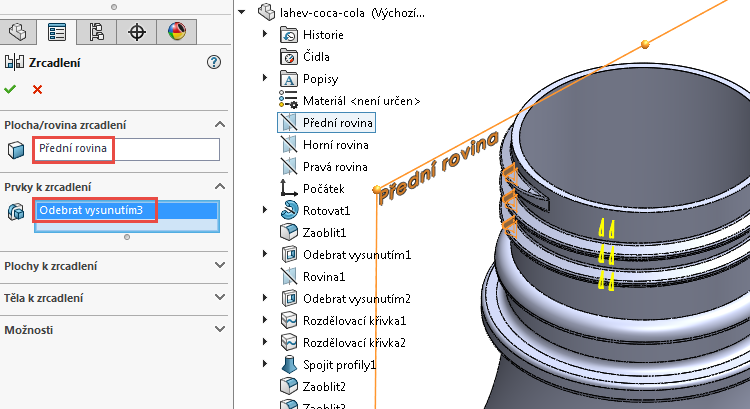Image resolution: width=750 pixels, height=409 pixels.
Task: Click the Čidla label in the tree
Action: (x=316, y=56)
